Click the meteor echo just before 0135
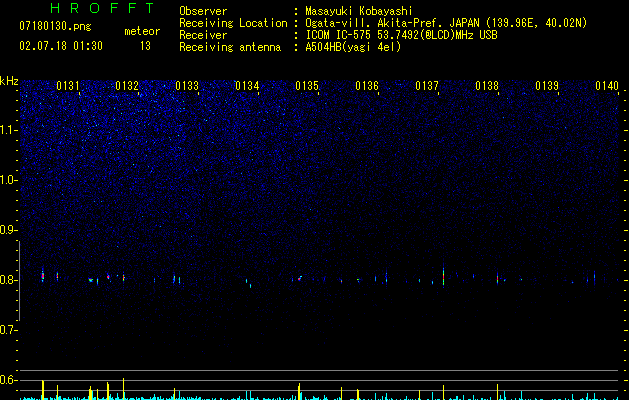The height and width of the screenshot is (400, 629). point(300,278)
